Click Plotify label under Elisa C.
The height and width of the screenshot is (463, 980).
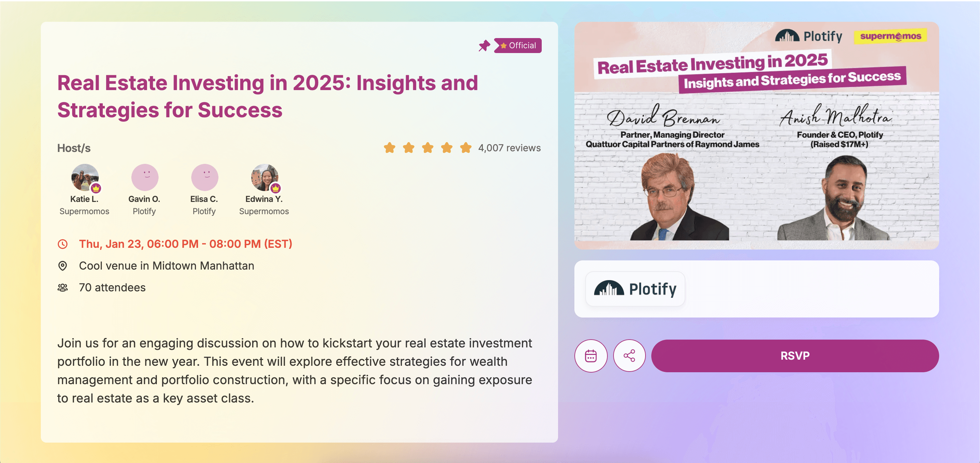tap(204, 211)
